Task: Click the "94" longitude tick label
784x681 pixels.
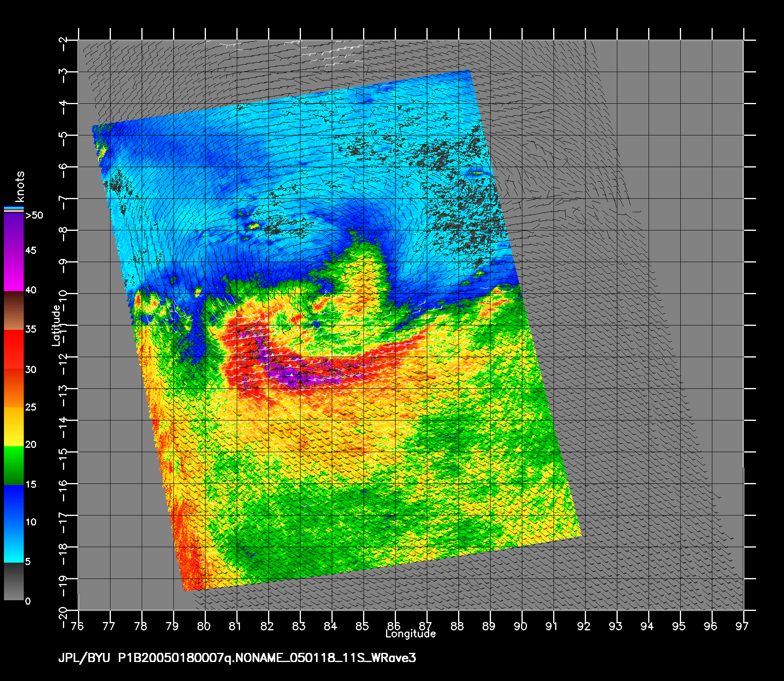Action: [647, 626]
